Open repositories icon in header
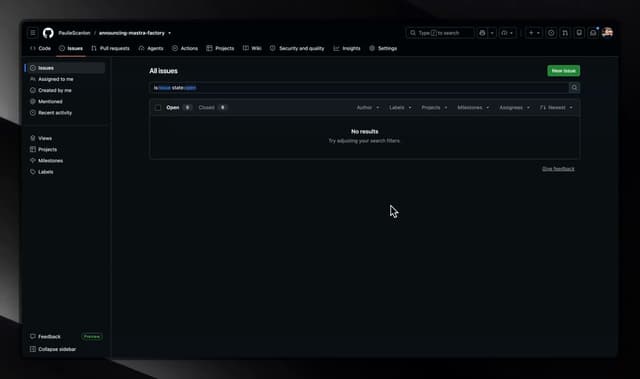 coord(579,33)
